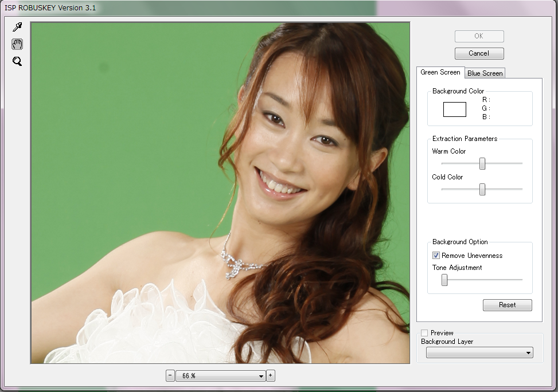
Task: Click the Cold Color slider handle
Action: pos(482,189)
